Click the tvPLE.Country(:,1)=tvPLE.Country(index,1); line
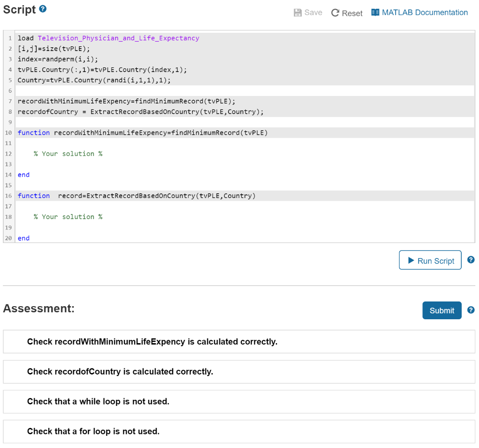The height and width of the screenshot is (448, 479). click(x=102, y=70)
